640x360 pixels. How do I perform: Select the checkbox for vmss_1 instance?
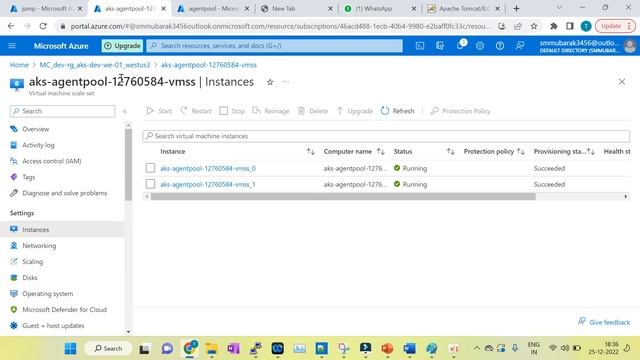point(150,184)
